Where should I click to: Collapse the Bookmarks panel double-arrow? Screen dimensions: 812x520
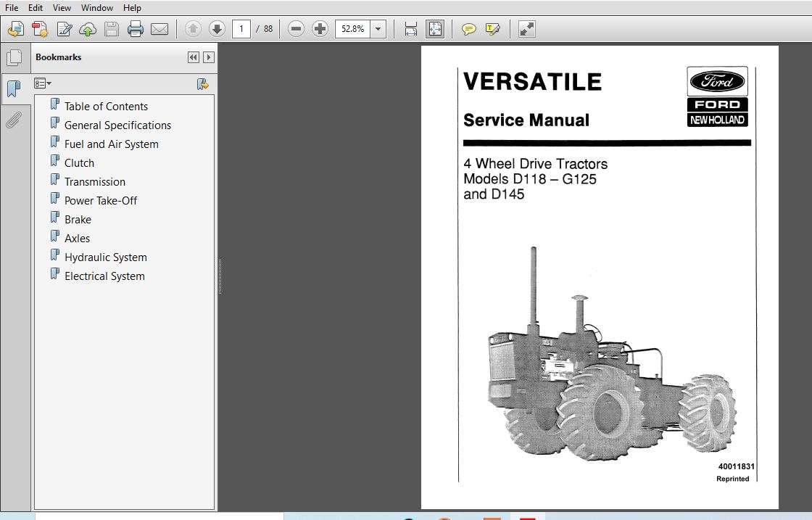193,57
